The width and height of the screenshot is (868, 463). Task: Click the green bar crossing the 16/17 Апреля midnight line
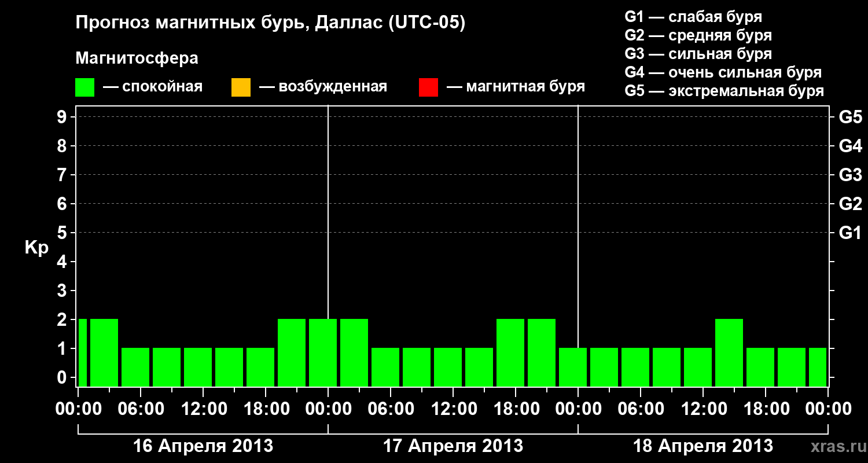(x=323, y=352)
